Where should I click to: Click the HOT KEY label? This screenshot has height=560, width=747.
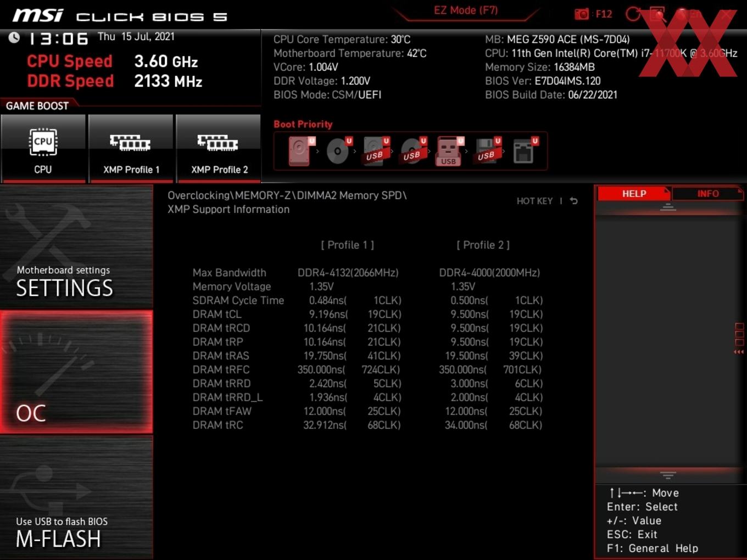click(x=534, y=201)
